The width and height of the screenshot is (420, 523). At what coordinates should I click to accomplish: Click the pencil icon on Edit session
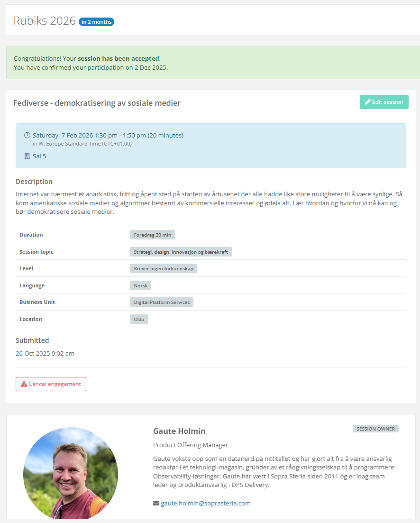point(368,102)
